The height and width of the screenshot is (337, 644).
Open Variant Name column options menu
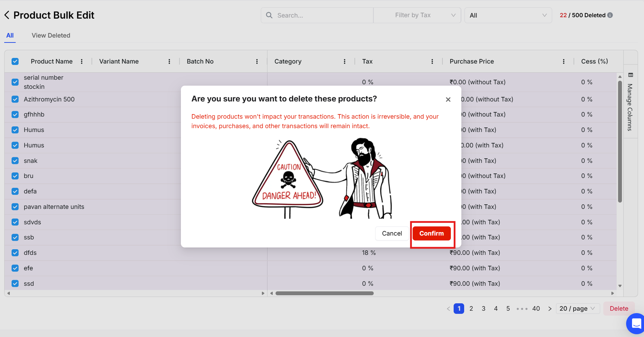pos(169,61)
